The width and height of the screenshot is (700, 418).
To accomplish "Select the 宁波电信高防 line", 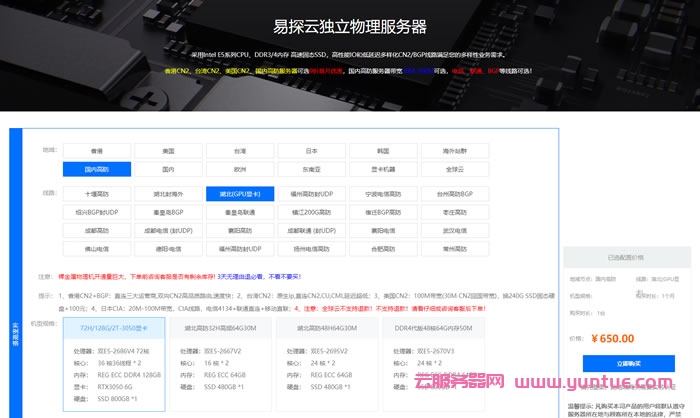I will tap(383, 194).
